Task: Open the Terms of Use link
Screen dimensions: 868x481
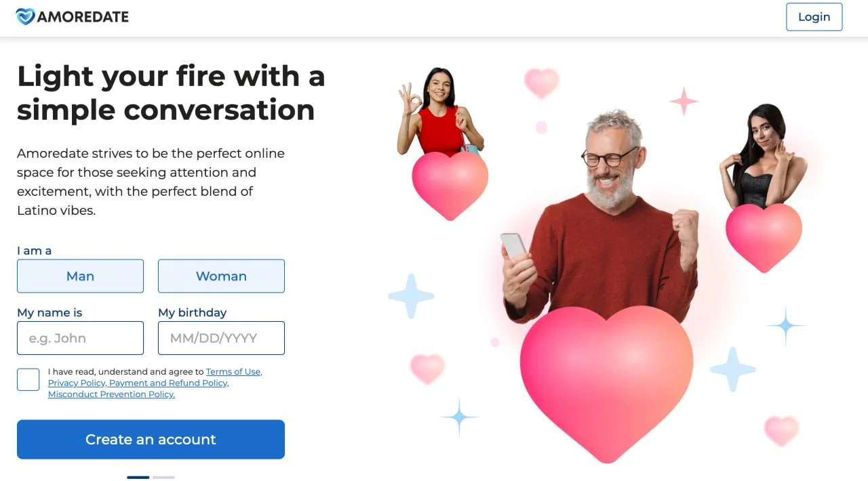Action: (233, 371)
